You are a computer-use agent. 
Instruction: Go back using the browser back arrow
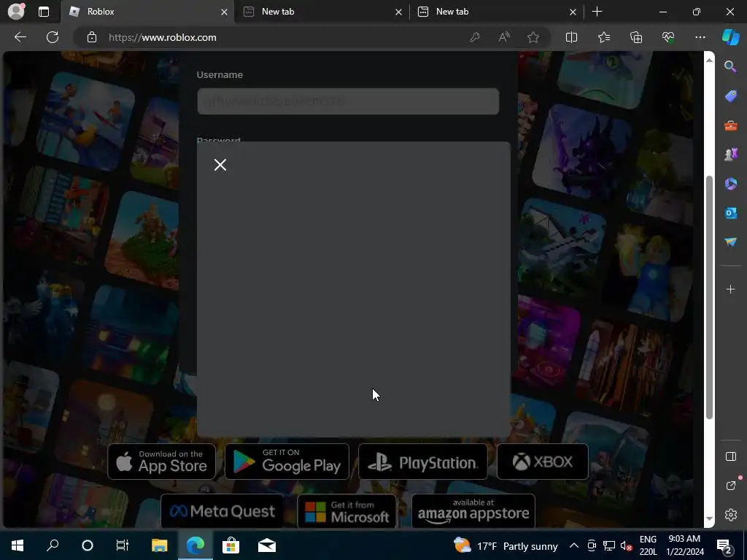pyautogui.click(x=20, y=37)
